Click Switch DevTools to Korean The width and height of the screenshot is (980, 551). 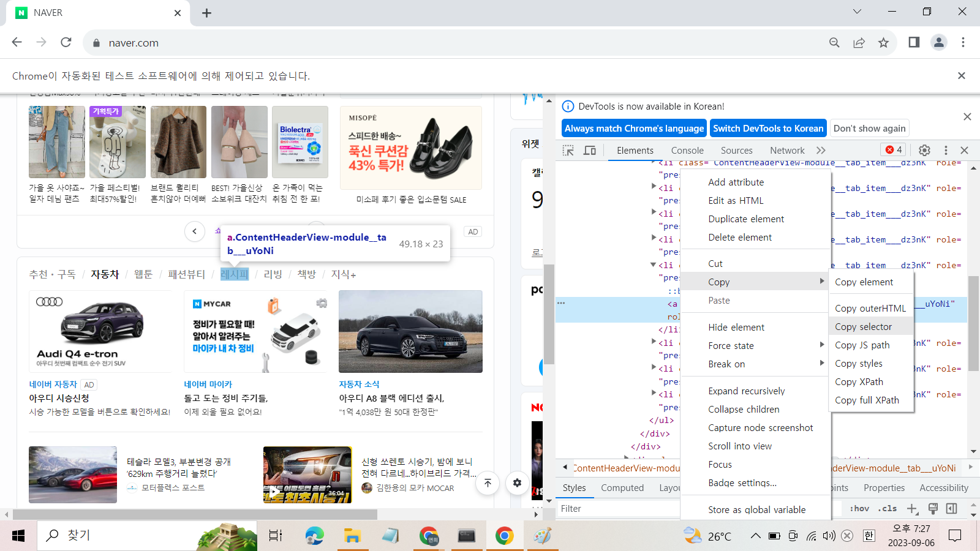pyautogui.click(x=768, y=129)
